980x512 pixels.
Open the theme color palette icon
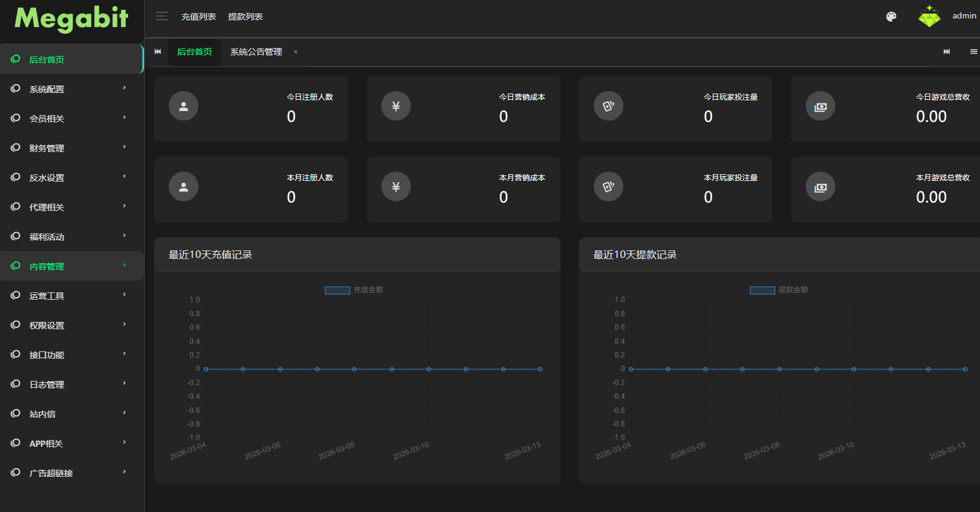pos(891,17)
